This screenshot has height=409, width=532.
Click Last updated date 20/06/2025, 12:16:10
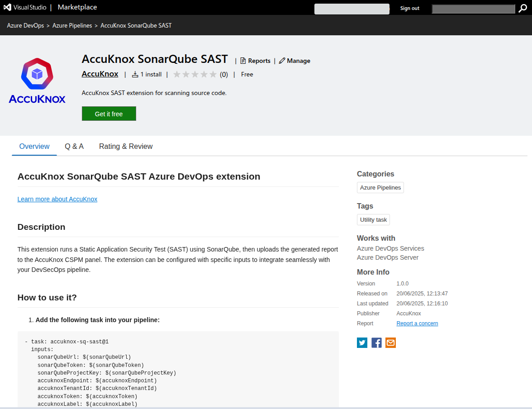[422, 304]
